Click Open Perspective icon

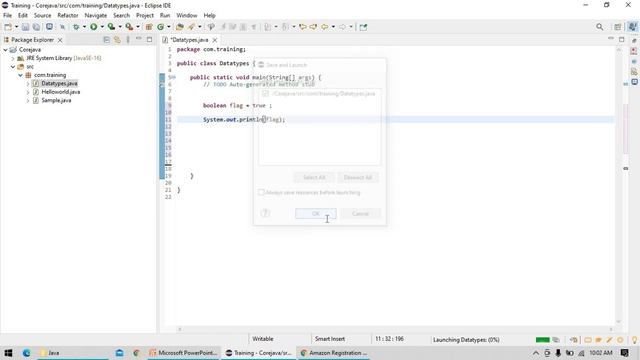click(x=618, y=27)
